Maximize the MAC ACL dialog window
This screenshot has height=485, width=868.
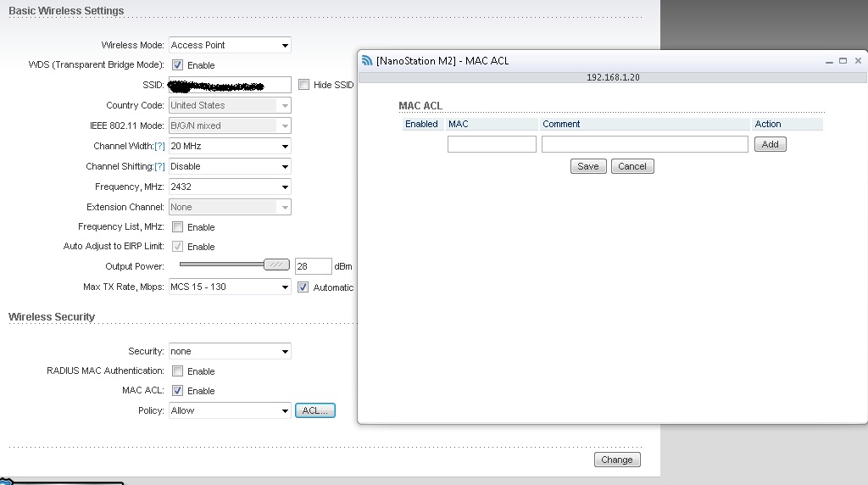pos(843,61)
